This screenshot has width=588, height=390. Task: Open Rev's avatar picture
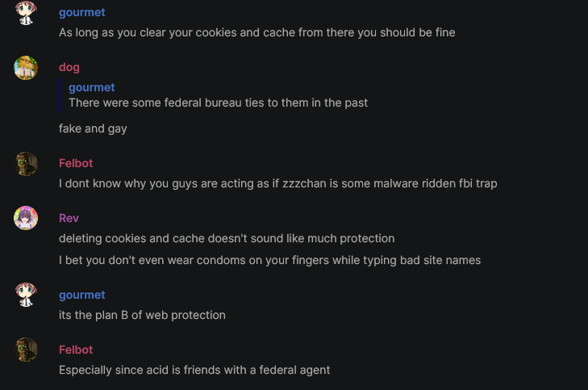[26, 218]
